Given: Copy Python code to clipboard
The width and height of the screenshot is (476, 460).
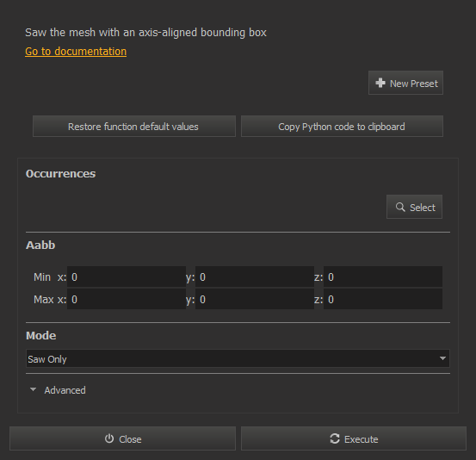Looking at the screenshot, I should (342, 126).
